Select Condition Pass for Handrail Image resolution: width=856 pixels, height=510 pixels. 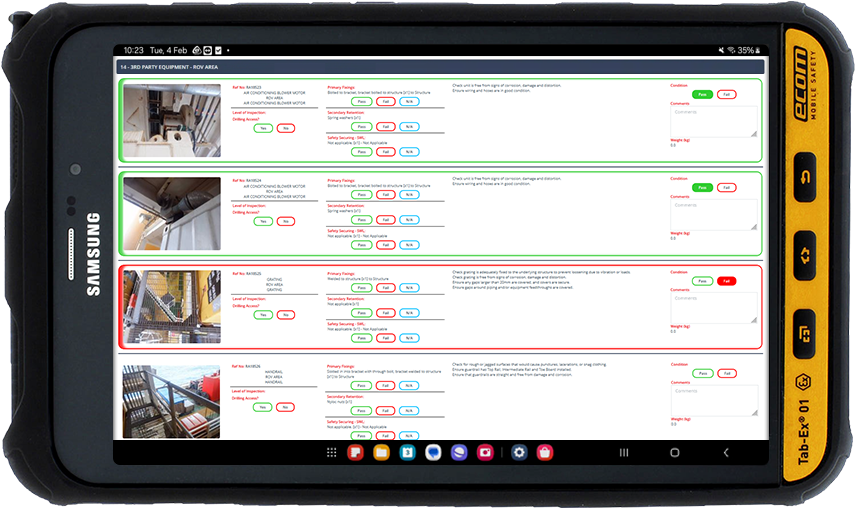pos(703,373)
